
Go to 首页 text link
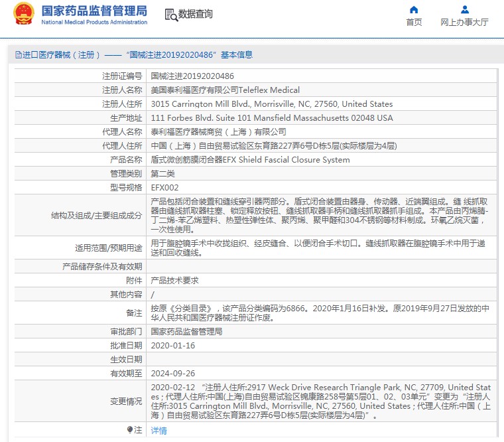coord(414,22)
